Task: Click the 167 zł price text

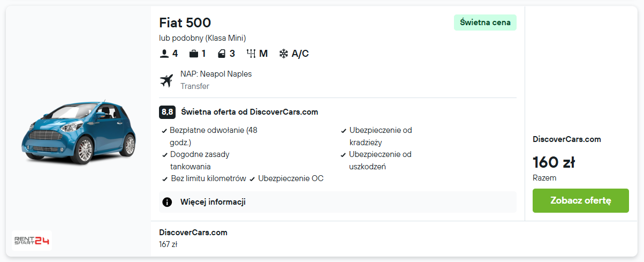Action: tap(168, 244)
